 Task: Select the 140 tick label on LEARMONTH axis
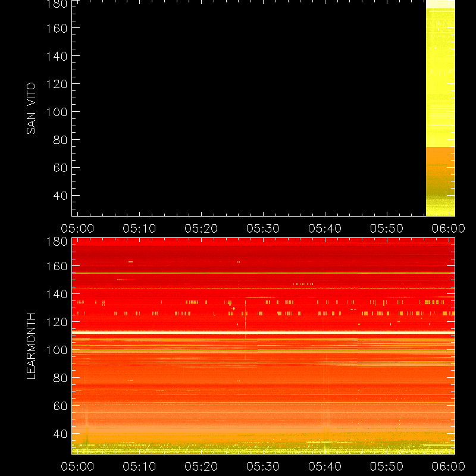[57, 294]
